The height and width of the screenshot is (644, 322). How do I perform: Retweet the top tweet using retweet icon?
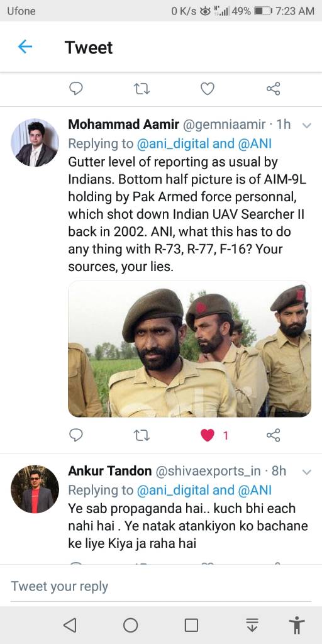(x=142, y=88)
